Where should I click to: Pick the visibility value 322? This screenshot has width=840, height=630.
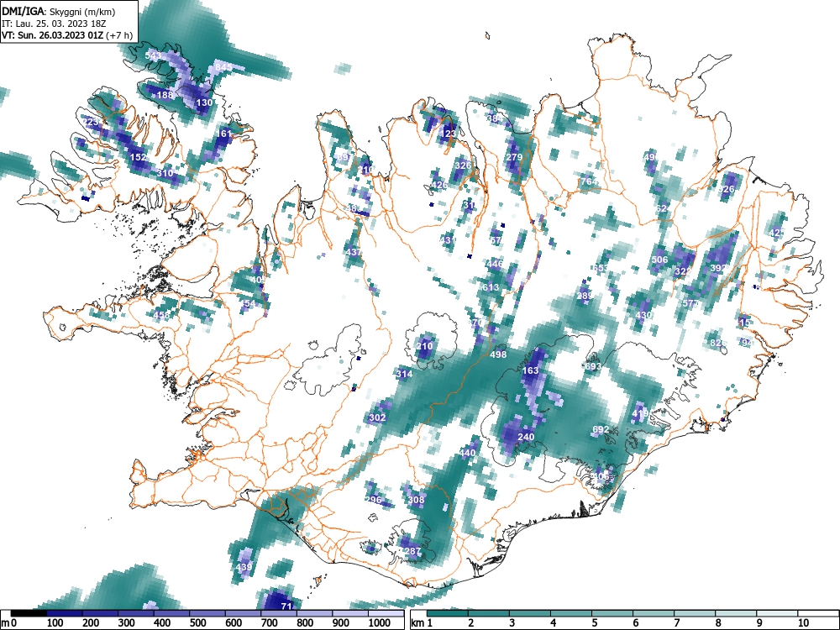(x=683, y=271)
